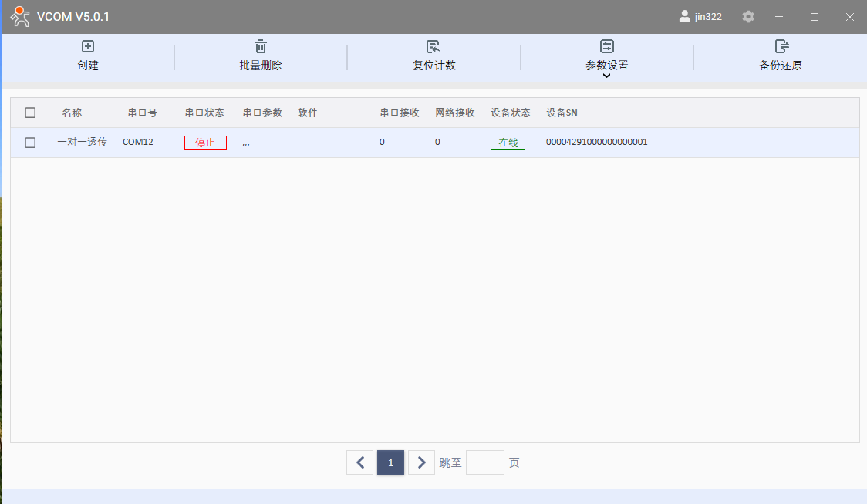Viewport: 867px width, 504px height.
Task: Click the 软件 column header
Action: pos(308,113)
